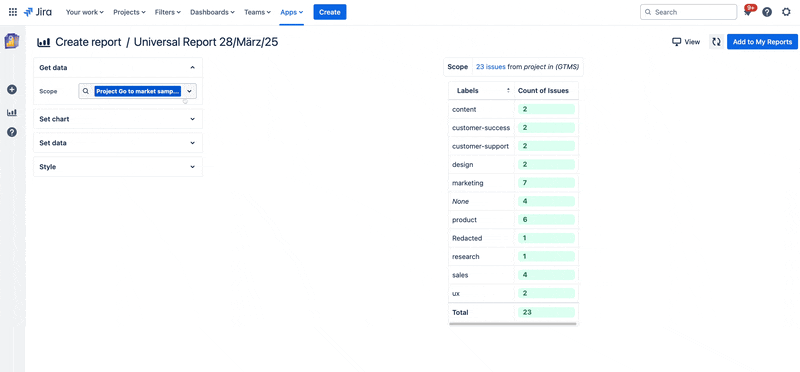Viewport: 800px width, 372px height.
Task: Click the Count of Issues column header
Action: (x=543, y=90)
